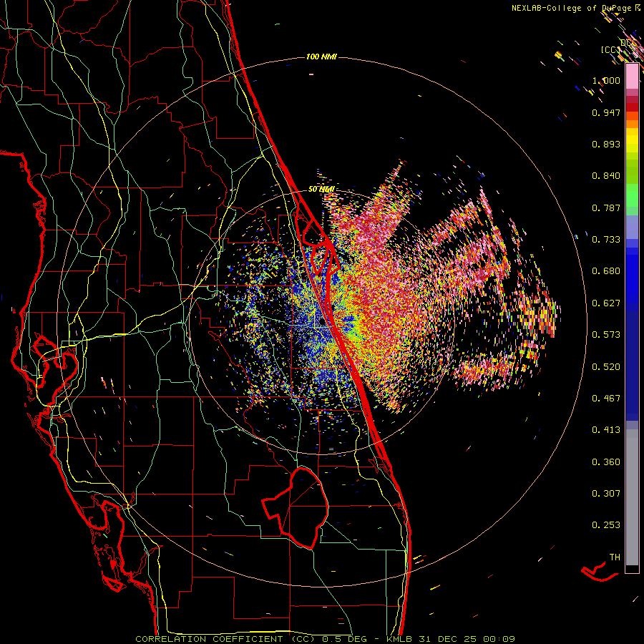
Task: Click the 0.253 scale label
Action: pyautogui.click(x=606, y=525)
